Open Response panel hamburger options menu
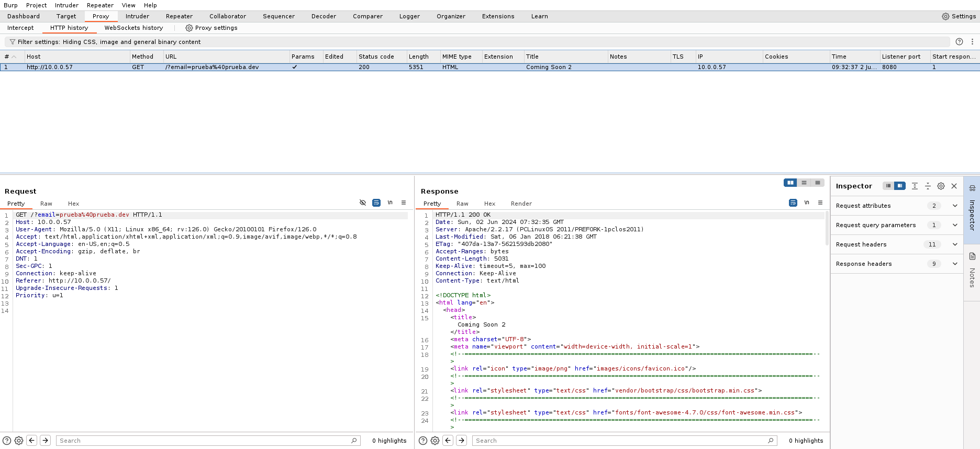The height and width of the screenshot is (449, 980). click(x=820, y=203)
